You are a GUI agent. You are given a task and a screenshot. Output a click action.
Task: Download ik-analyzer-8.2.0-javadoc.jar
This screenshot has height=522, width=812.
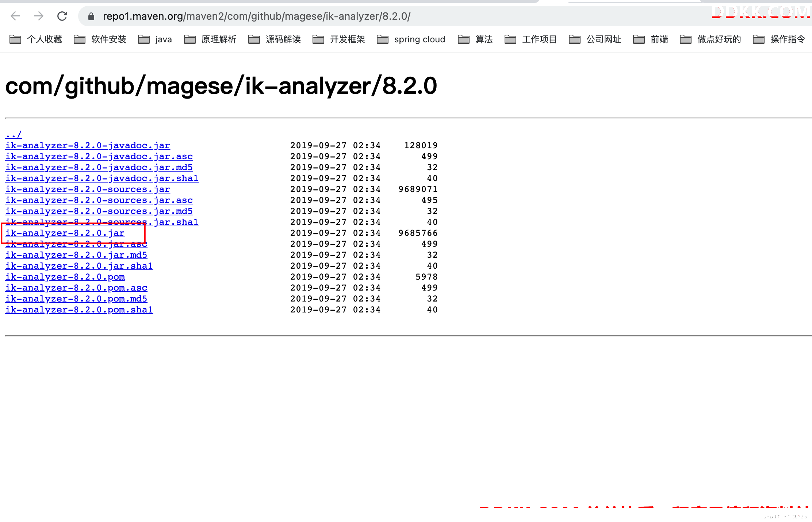(88, 145)
